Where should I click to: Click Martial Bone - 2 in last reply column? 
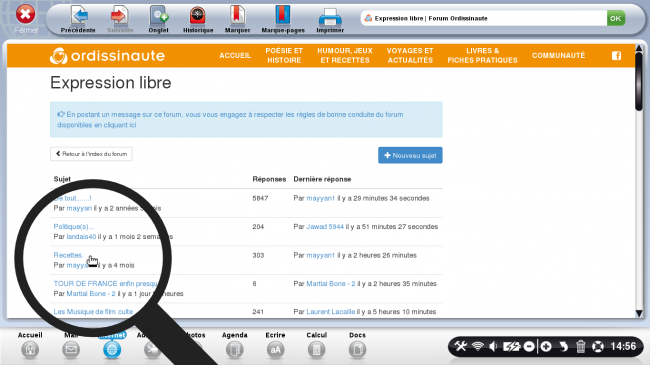331,284
